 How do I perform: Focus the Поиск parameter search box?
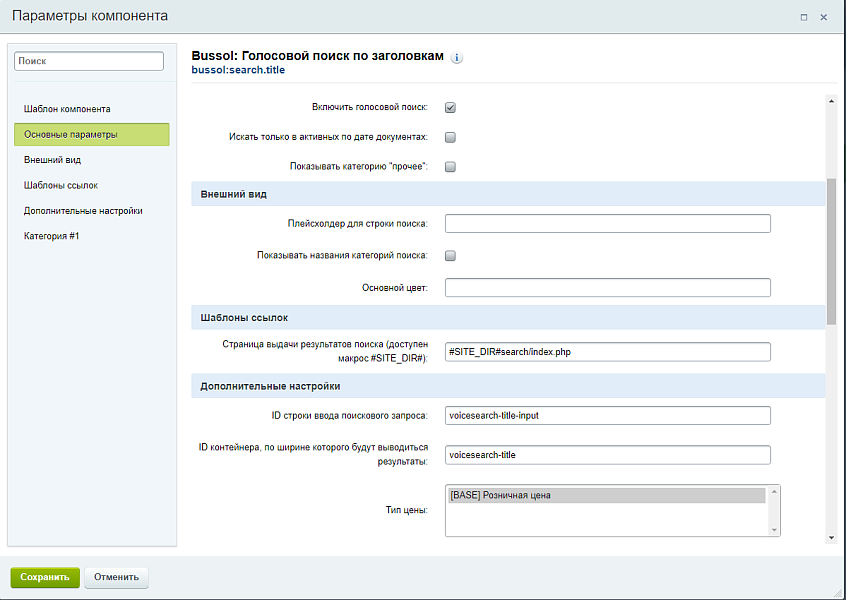tap(88, 61)
